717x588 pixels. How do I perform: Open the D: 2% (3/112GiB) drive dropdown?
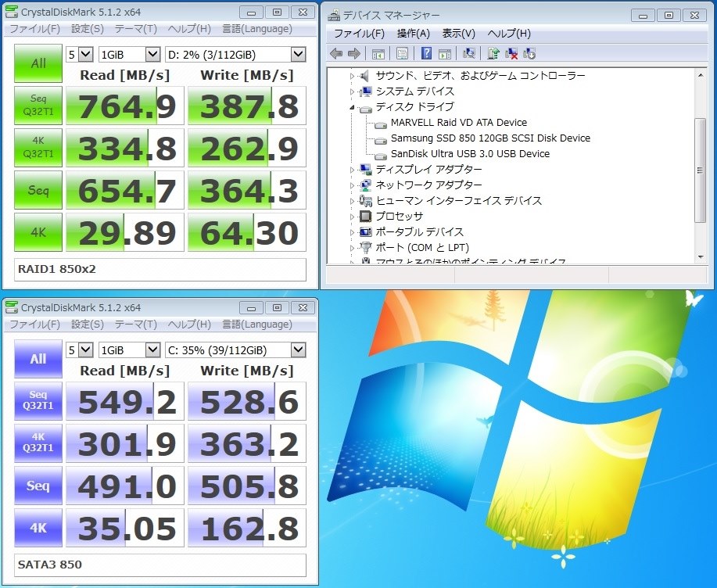coord(299,55)
